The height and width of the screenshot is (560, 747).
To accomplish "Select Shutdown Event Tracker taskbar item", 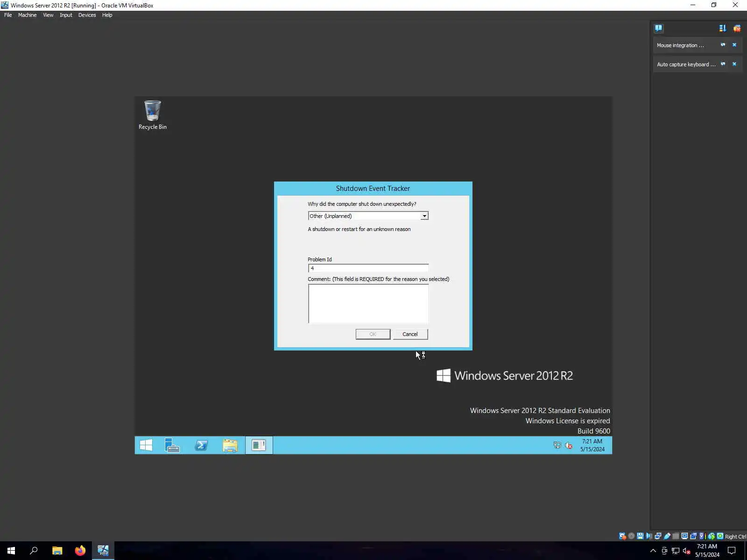I will 259,445.
